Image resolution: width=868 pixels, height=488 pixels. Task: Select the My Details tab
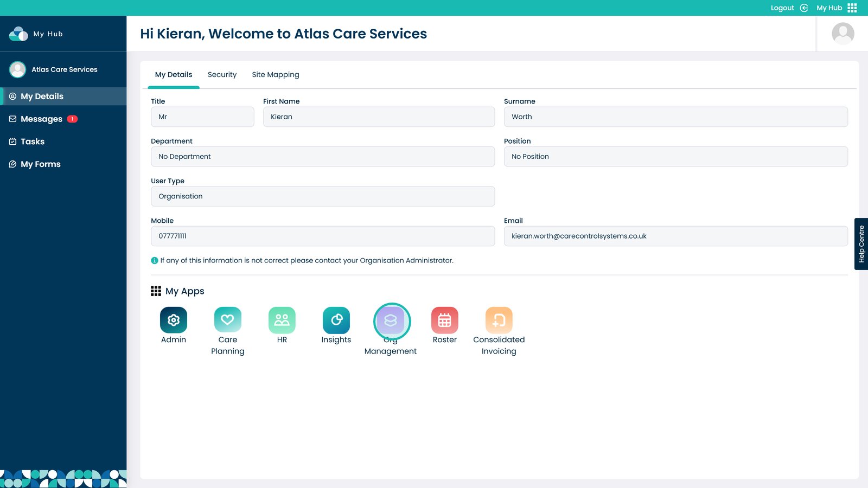(x=174, y=75)
